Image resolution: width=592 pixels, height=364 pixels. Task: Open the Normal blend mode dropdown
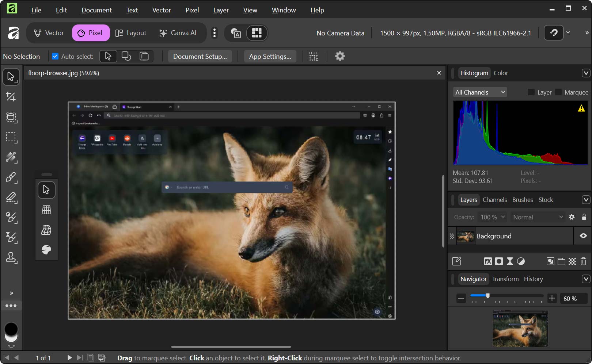(x=538, y=217)
